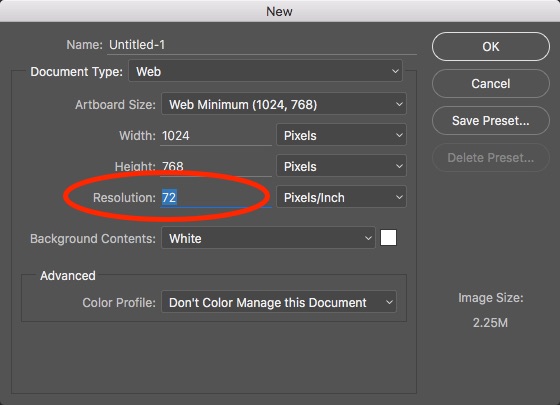Open the Document Type dropdown

[x=265, y=71]
